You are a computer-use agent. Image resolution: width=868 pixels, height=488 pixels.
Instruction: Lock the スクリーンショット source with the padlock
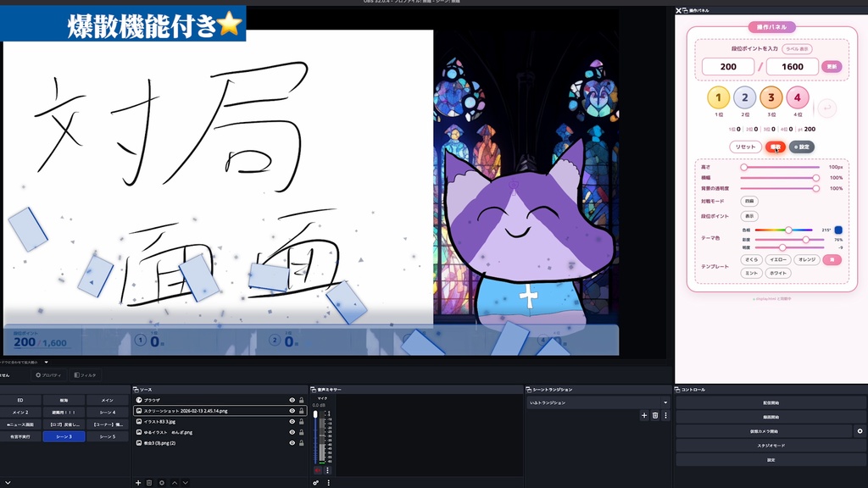(x=301, y=411)
